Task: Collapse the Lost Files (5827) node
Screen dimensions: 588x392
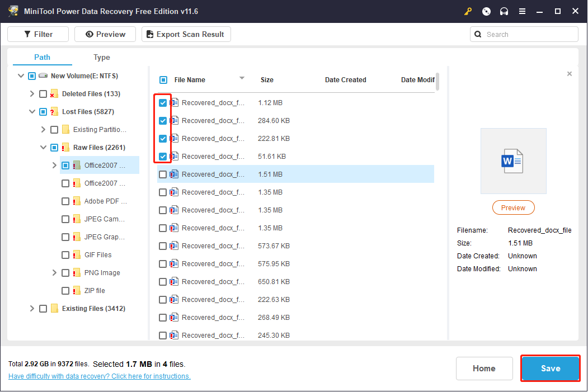Action: (32, 112)
